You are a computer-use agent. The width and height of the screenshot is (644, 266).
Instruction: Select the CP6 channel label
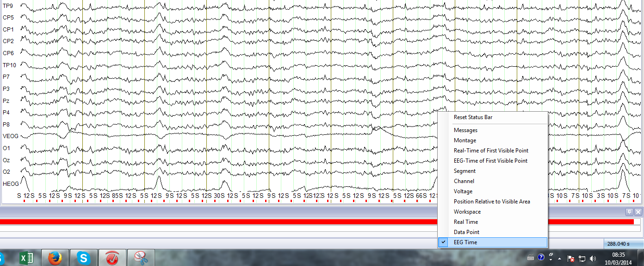point(8,53)
